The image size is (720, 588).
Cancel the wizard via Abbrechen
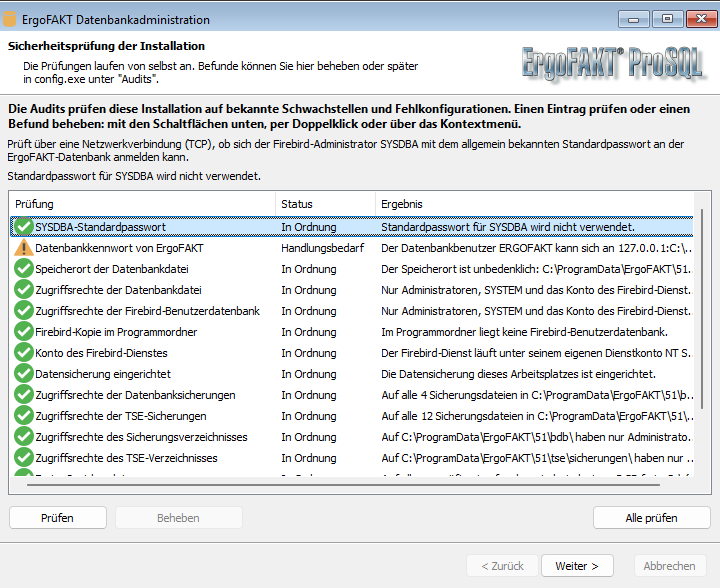pos(669,566)
